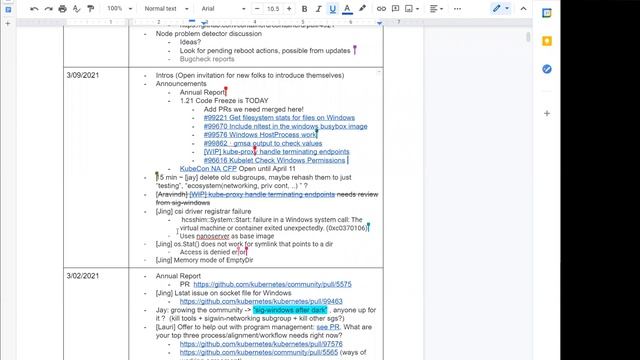
Task: Open non-struck [WIP] kube-proxy link in PR list
Action: [276, 151]
